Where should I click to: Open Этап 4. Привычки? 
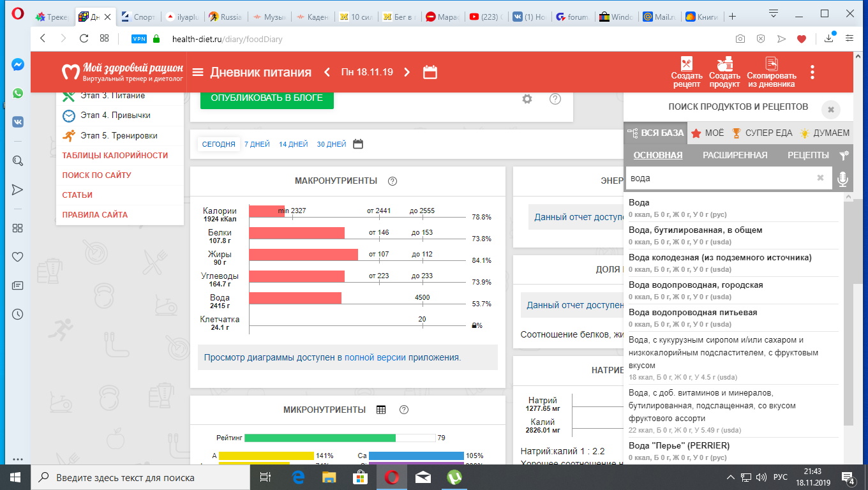pyautogui.click(x=116, y=115)
